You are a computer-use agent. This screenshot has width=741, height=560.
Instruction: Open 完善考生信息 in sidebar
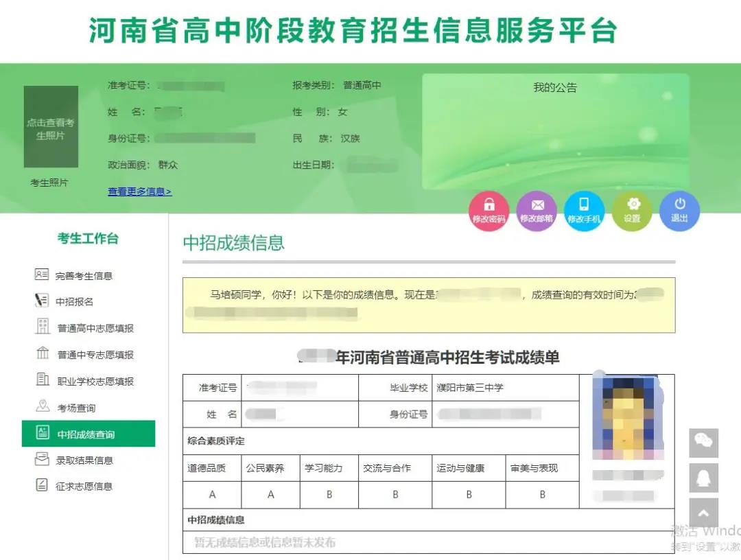[x=83, y=276]
